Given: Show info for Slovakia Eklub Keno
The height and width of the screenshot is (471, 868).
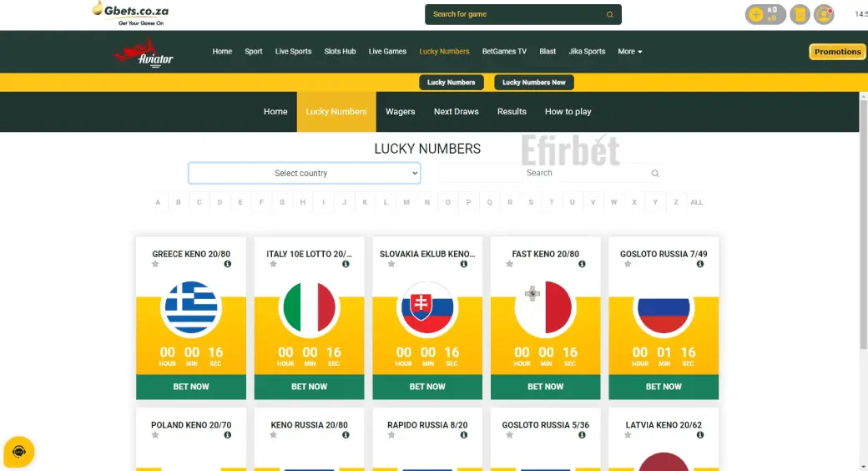Looking at the screenshot, I should 464,264.
